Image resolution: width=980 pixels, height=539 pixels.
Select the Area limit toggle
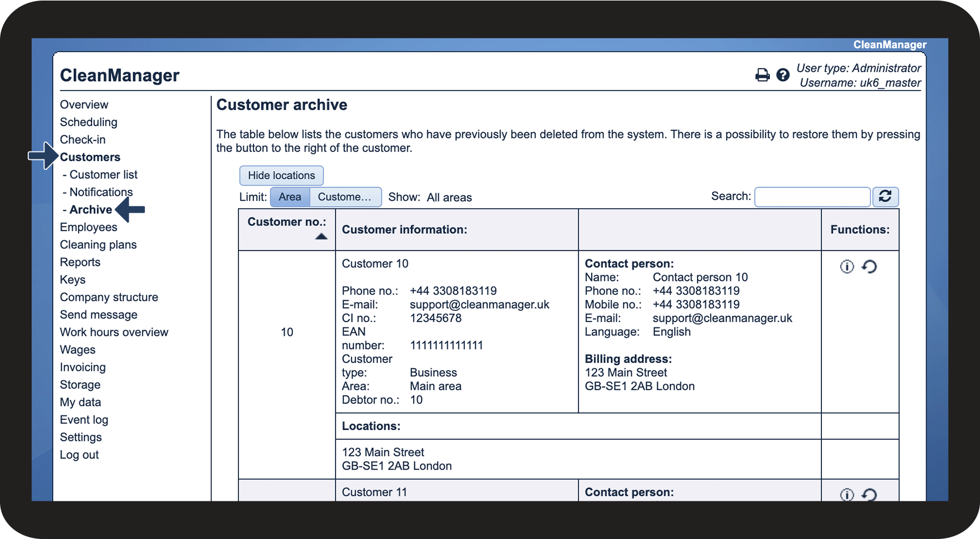click(290, 197)
